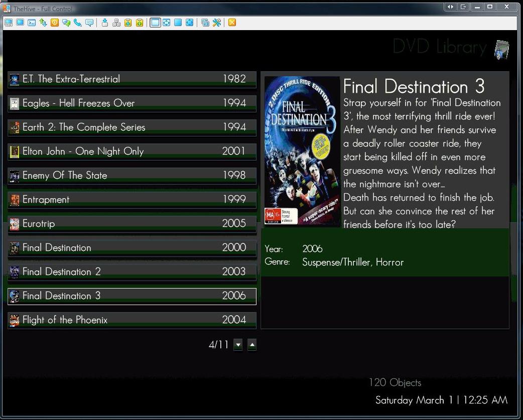Screen dimensions: 523x420
Task: Open the chat speech bubbles icon
Action: pyautogui.click(x=66, y=23)
